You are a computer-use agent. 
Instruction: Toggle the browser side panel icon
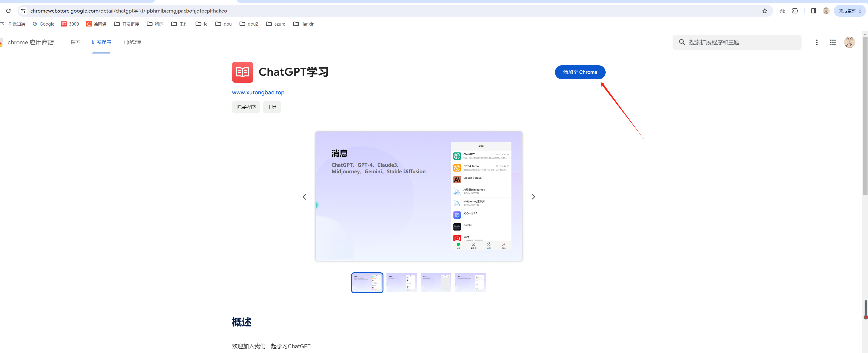coord(813,11)
